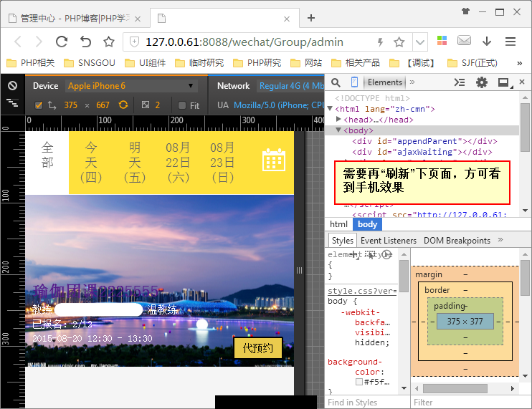Close DevTools with the X icon
532x409 pixels.
tap(522, 82)
